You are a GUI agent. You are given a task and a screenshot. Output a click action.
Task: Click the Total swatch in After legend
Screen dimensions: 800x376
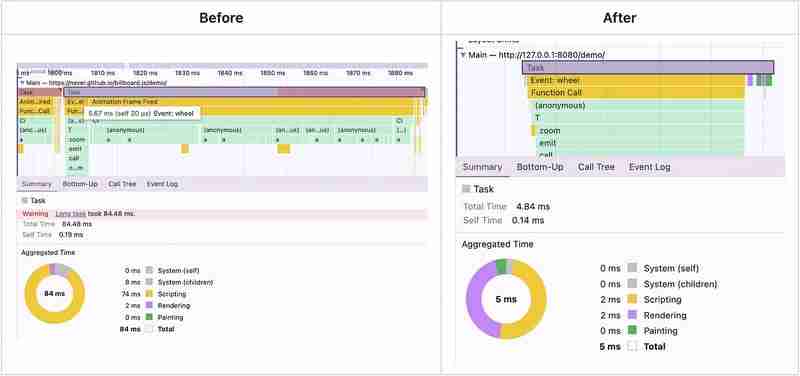(632, 346)
